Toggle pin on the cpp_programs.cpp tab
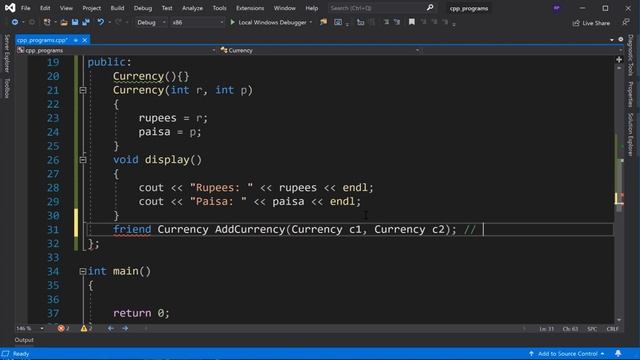Viewport: 640px width, 360px height. point(76,40)
